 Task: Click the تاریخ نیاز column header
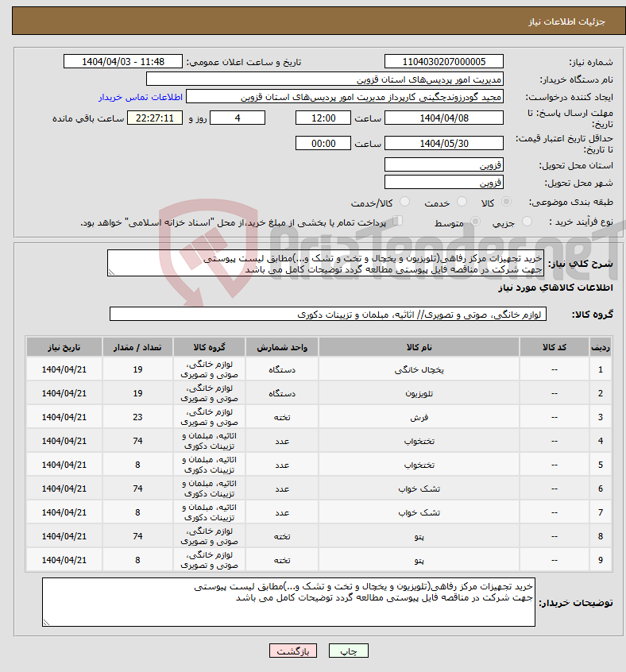click(x=64, y=347)
